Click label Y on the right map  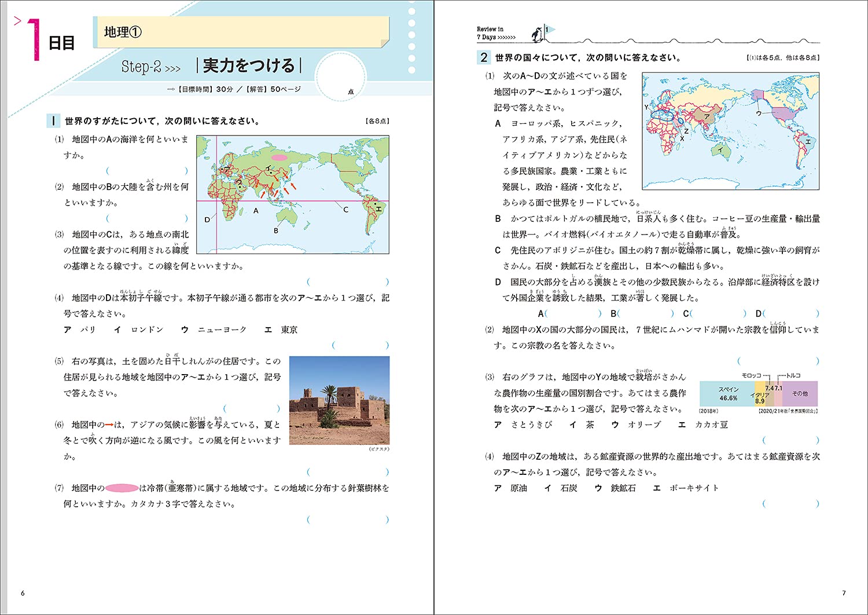click(647, 107)
